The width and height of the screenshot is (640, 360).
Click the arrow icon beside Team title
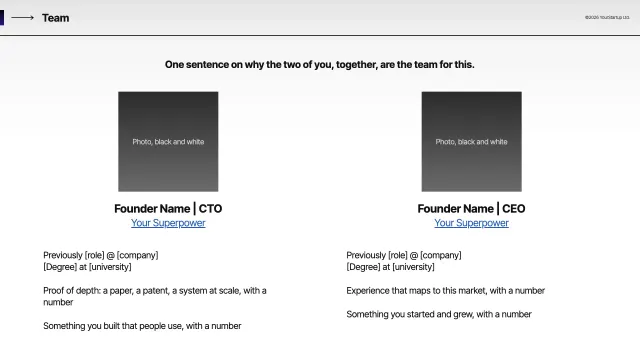[x=22, y=18]
